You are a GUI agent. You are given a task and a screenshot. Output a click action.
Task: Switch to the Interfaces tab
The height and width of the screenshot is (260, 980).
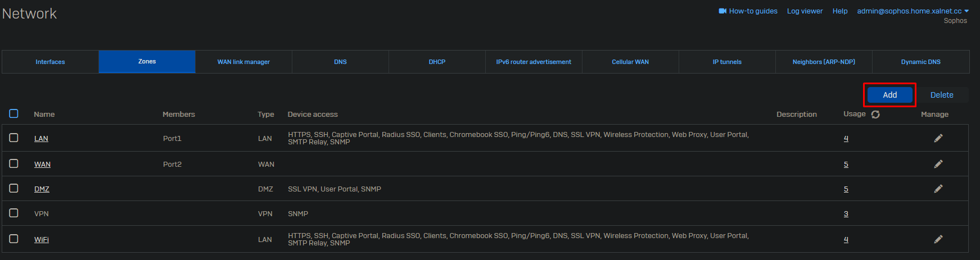click(x=50, y=62)
